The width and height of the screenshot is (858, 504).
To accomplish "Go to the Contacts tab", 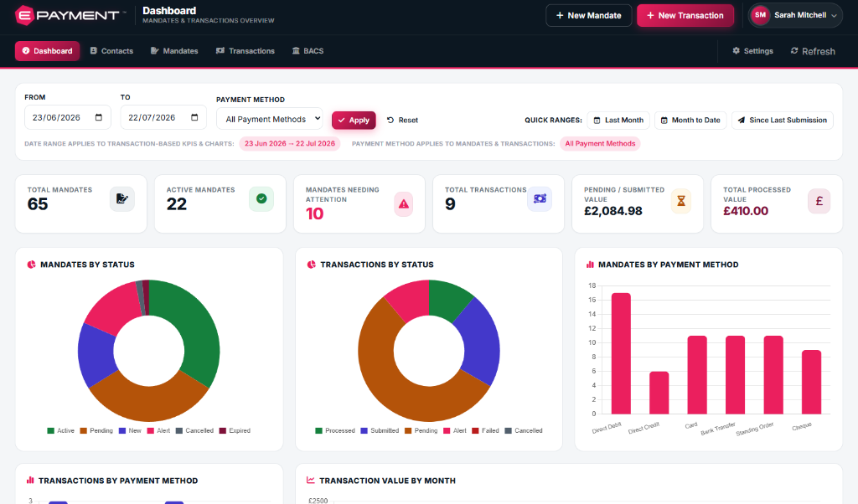I will pyautogui.click(x=111, y=51).
